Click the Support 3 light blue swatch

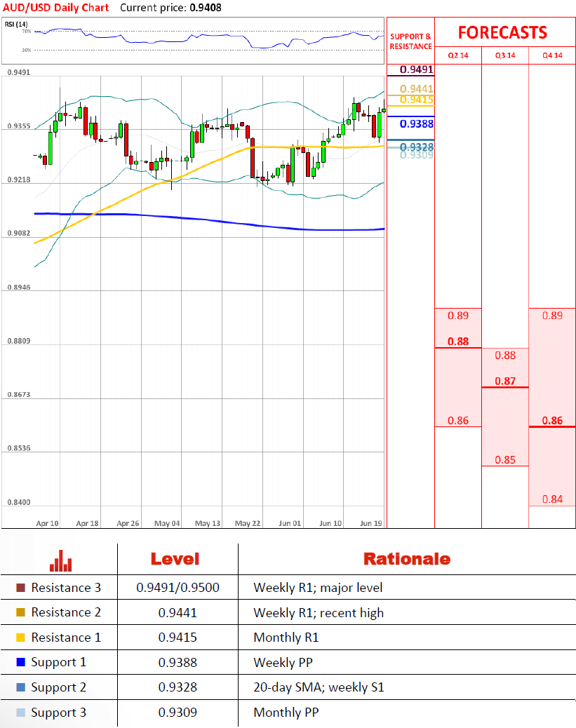click(20, 712)
